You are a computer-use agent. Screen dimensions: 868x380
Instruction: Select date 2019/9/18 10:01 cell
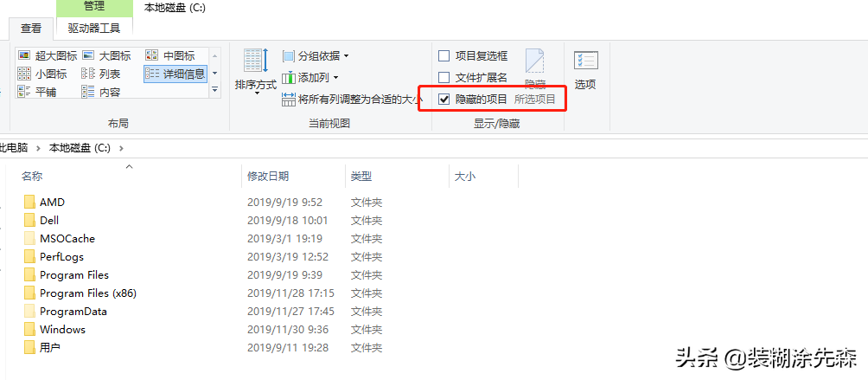[288, 221]
